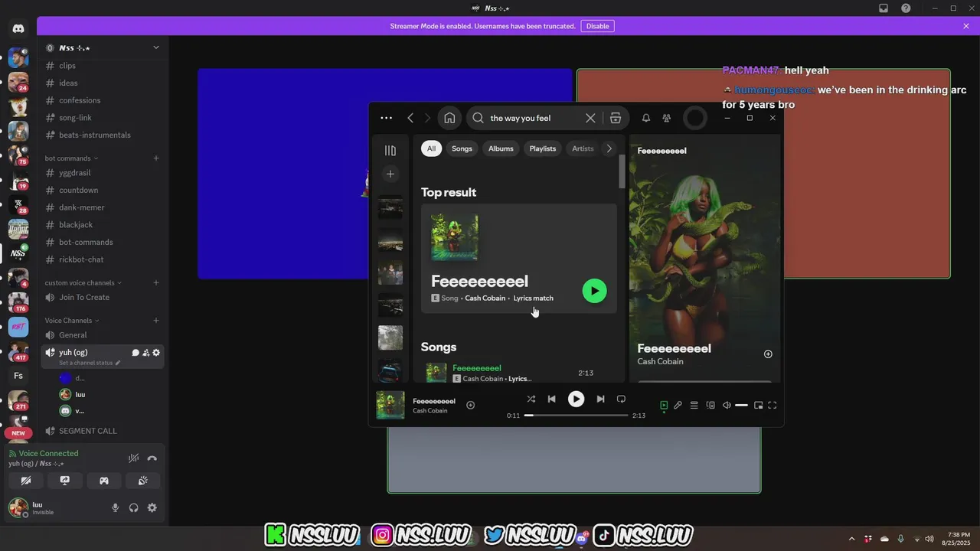Open the Discord inbox icon
980x551 pixels.
(883, 8)
